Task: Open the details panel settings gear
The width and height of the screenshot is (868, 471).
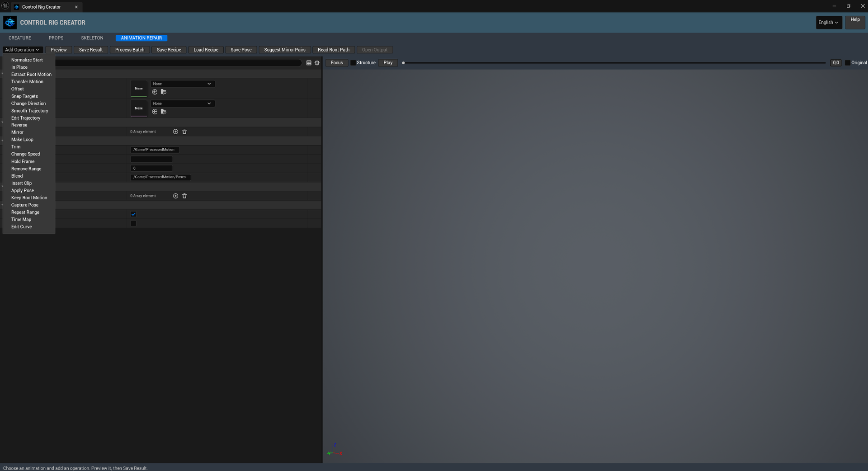Action: coord(317,63)
